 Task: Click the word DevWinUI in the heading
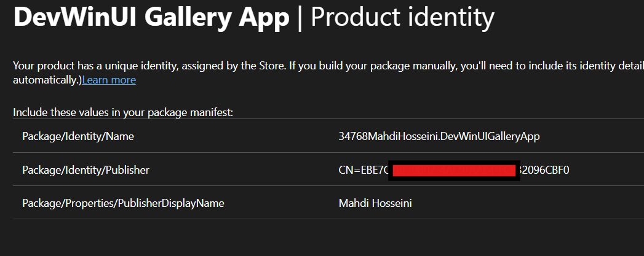(75, 17)
